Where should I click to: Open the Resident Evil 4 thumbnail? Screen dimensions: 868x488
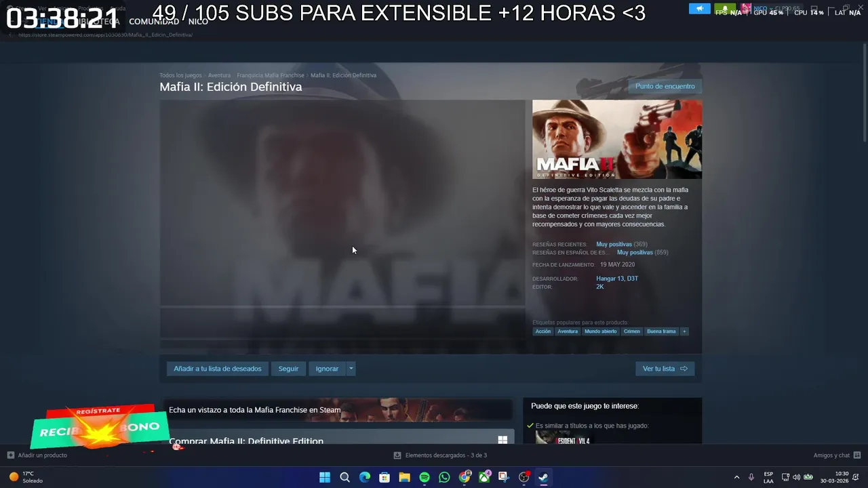coord(563,439)
